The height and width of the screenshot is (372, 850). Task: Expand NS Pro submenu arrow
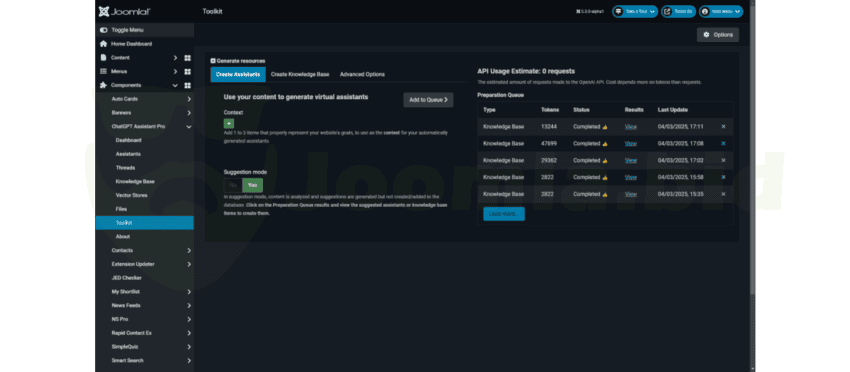[189, 319]
